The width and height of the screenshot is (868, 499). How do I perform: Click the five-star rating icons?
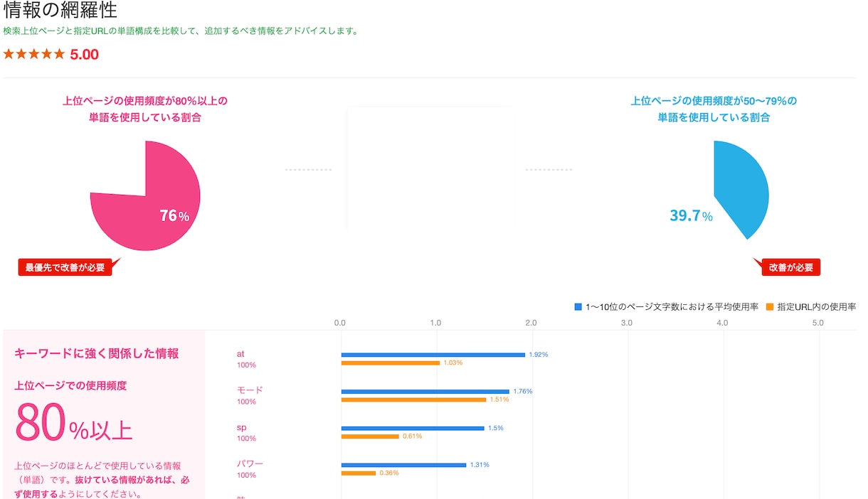pos(34,54)
